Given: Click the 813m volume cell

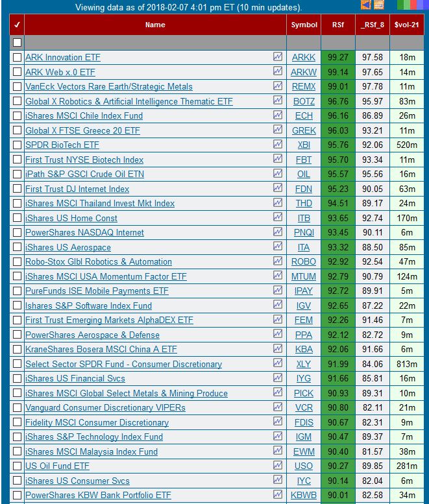Looking at the screenshot, I should pos(407,364).
